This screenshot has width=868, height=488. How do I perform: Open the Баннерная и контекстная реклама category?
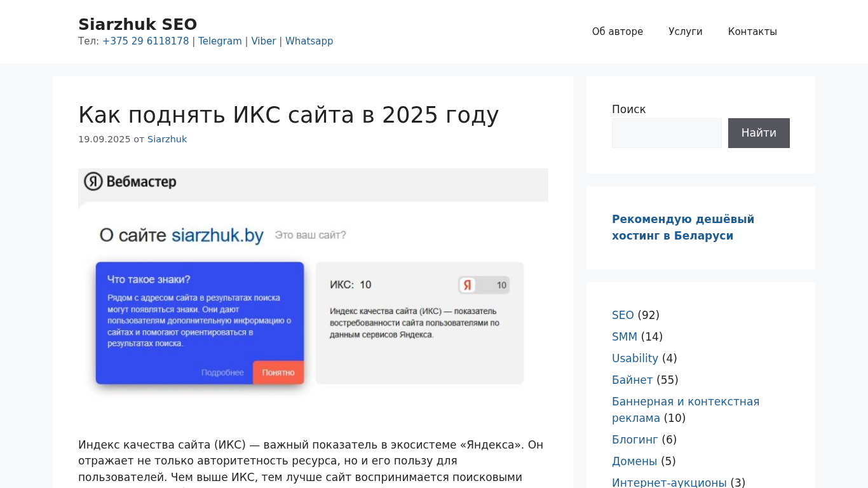[686, 410]
